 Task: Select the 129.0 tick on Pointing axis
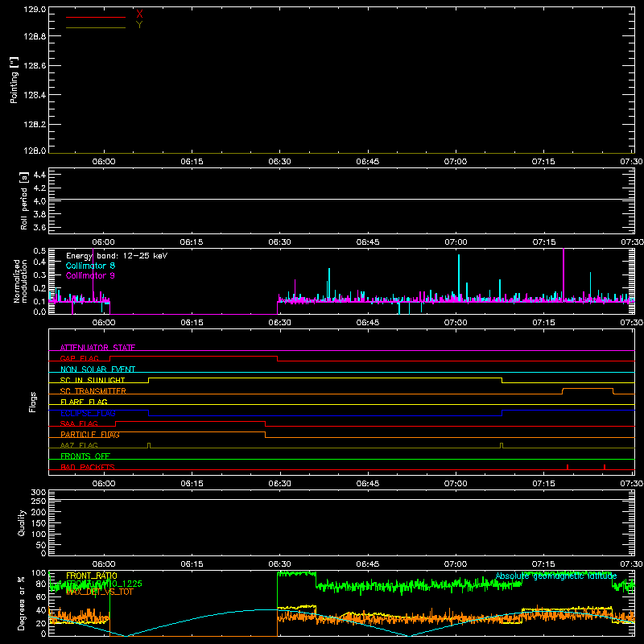point(35,9)
